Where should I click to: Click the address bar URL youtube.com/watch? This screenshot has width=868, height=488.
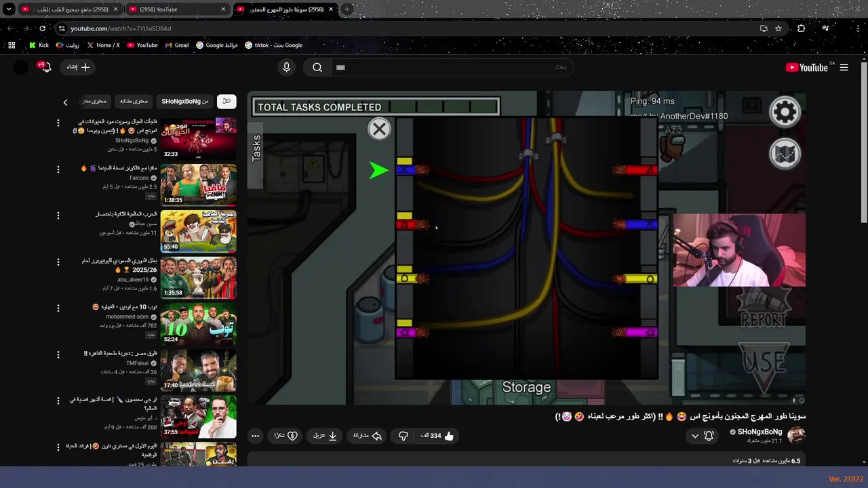click(x=121, y=28)
